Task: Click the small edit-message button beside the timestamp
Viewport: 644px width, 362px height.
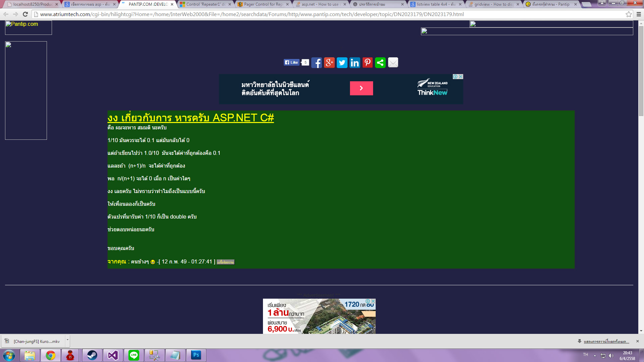Action: point(225,262)
